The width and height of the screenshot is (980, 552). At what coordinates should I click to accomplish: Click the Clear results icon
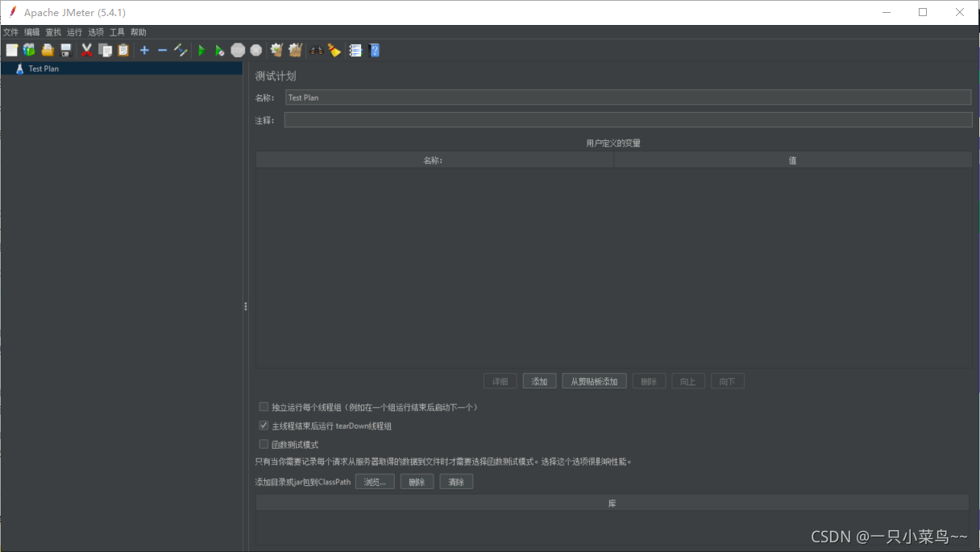pyautogui.click(x=276, y=50)
